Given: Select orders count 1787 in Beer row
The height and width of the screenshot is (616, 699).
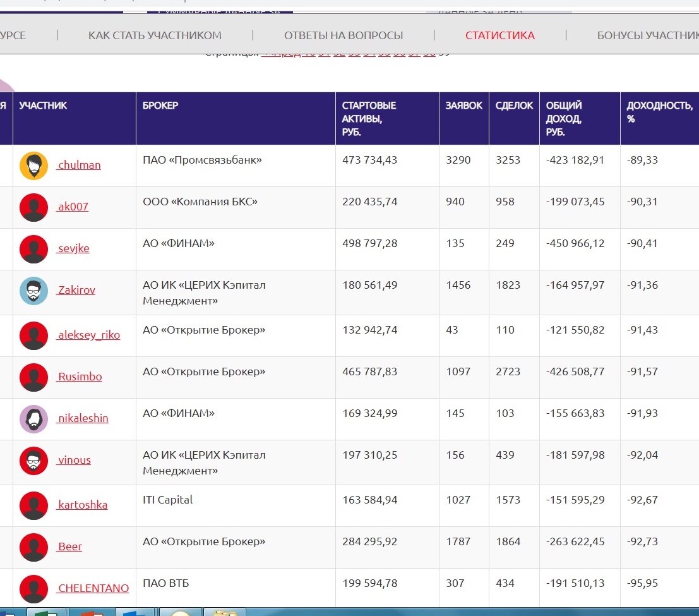Looking at the screenshot, I should [458, 541].
